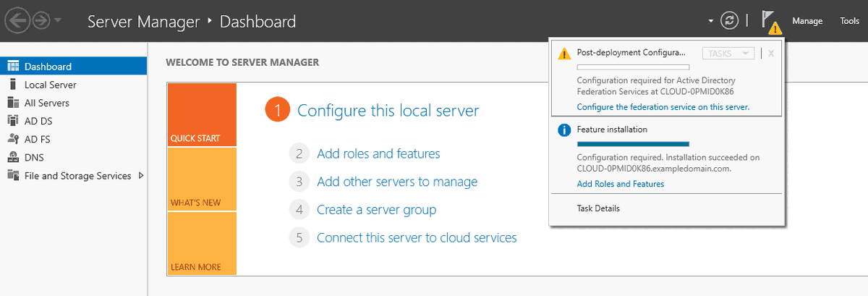This screenshot has width=868, height=296.
Task: Click Add roles and features link
Action: coord(378,153)
